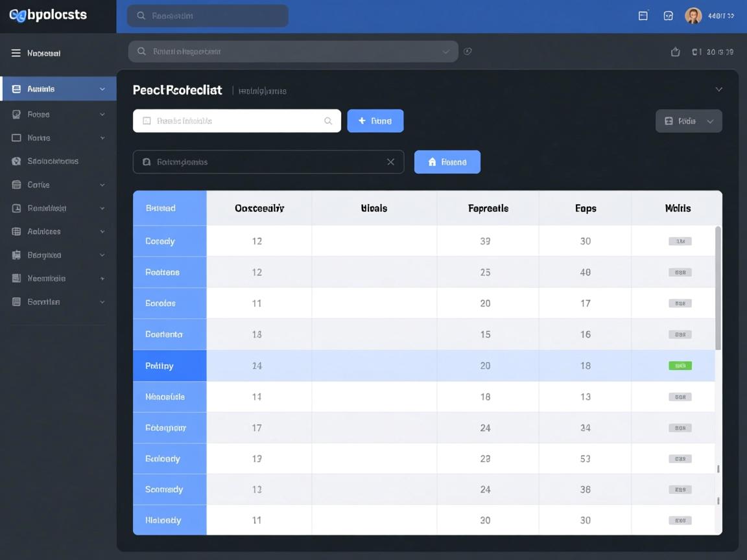Select the Auniris item in sidebar
This screenshot has width=747, height=560.
(x=58, y=89)
